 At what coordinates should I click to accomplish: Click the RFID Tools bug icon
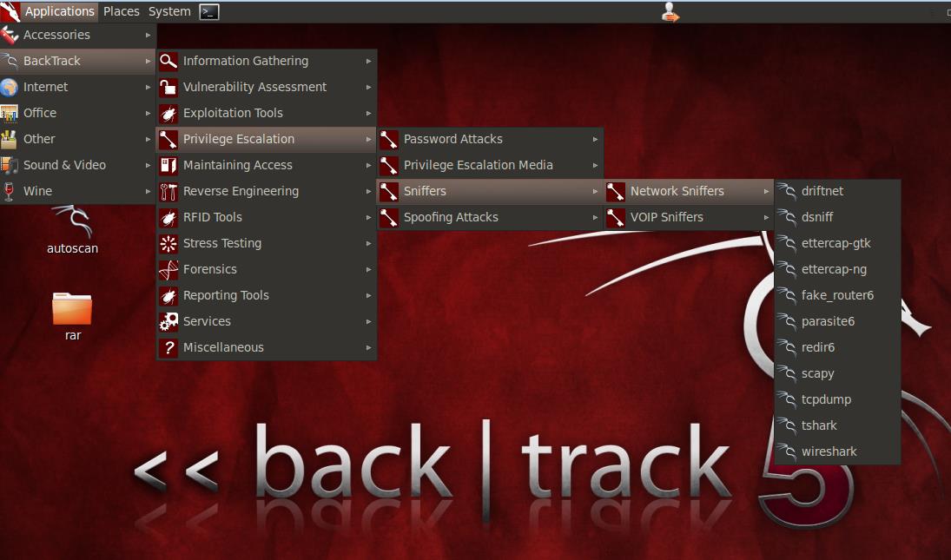point(168,218)
